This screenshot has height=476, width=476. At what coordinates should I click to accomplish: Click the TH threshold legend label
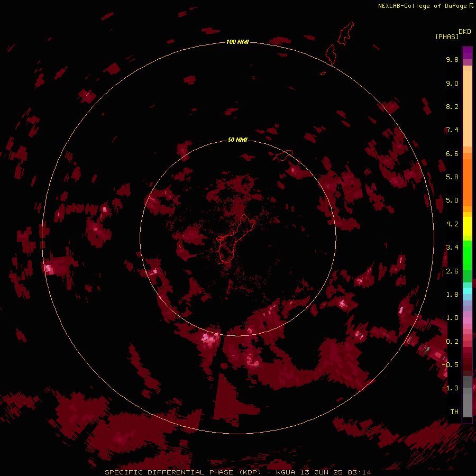(454, 411)
